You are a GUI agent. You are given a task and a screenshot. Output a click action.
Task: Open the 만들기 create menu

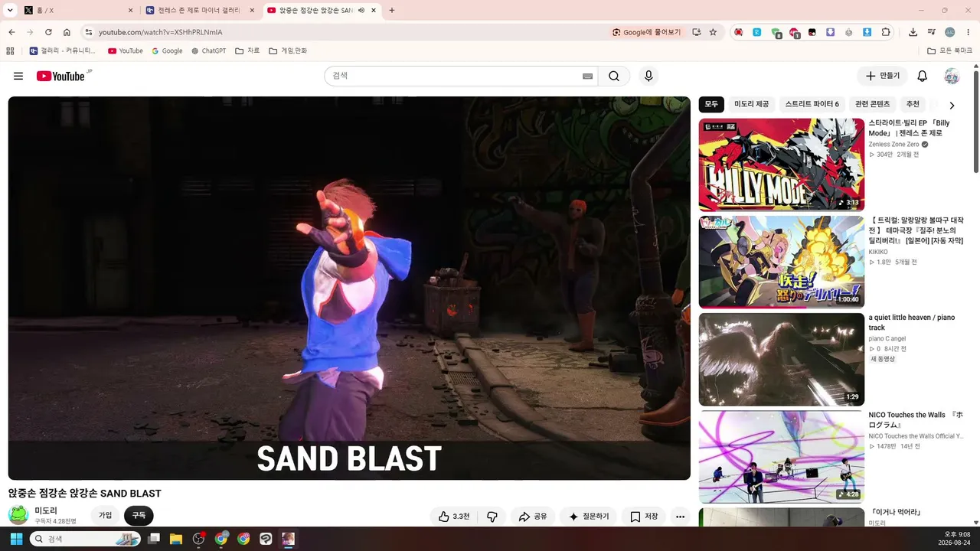click(882, 76)
